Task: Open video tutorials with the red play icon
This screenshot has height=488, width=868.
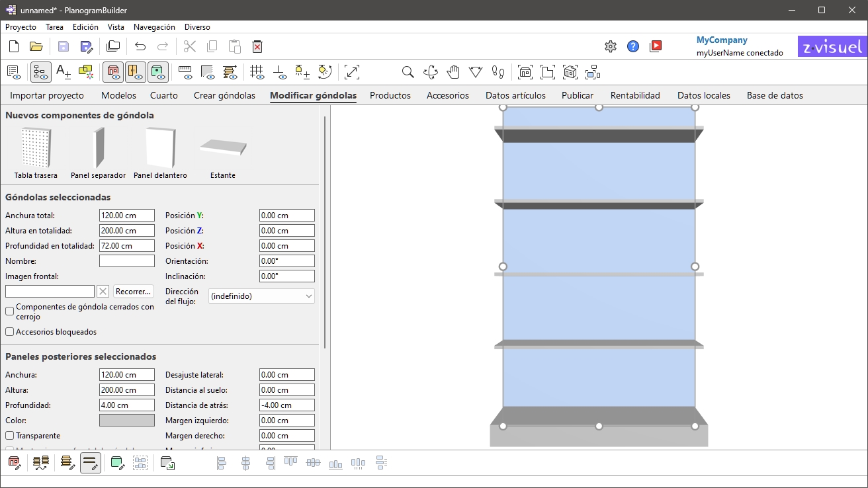Action: click(656, 46)
